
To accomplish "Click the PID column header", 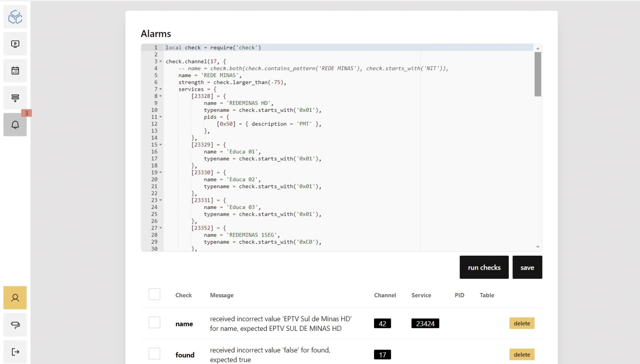I will click(460, 295).
